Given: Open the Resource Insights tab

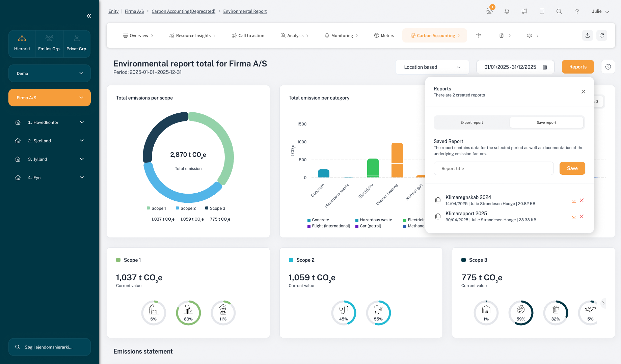Looking at the screenshot, I should [x=192, y=35].
